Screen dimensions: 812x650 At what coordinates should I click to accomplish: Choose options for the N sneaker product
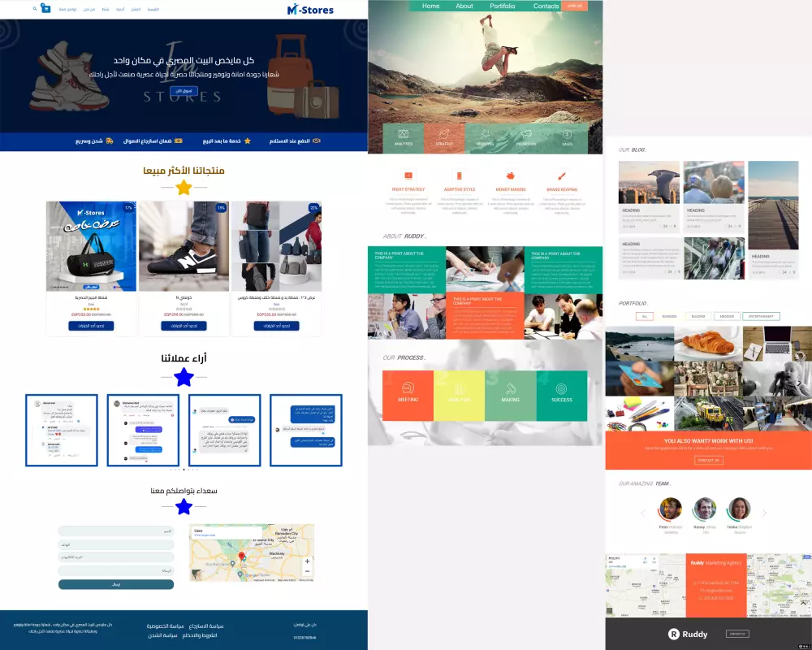point(184,326)
